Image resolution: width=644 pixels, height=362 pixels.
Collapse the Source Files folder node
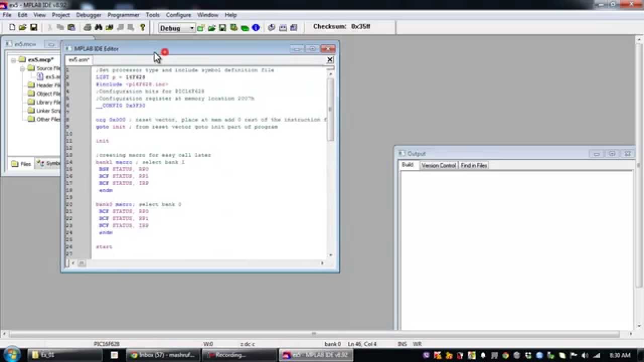pos(23,68)
